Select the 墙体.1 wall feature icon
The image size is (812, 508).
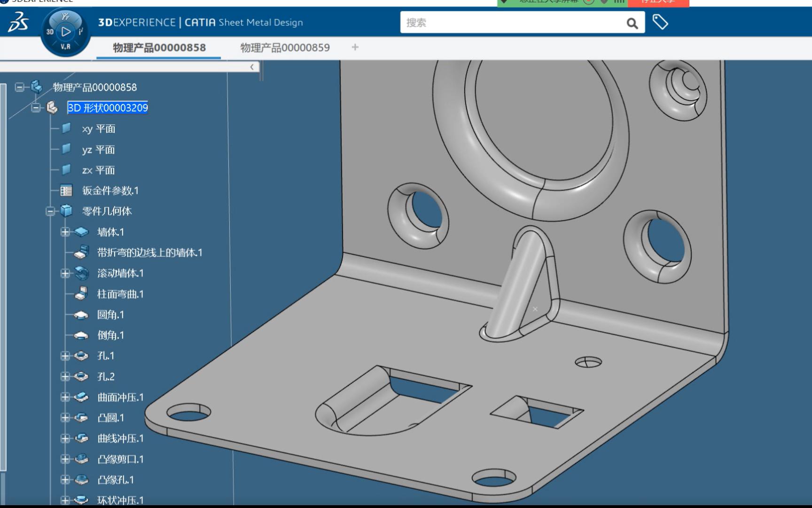pyautogui.click(x=81, y=232)
